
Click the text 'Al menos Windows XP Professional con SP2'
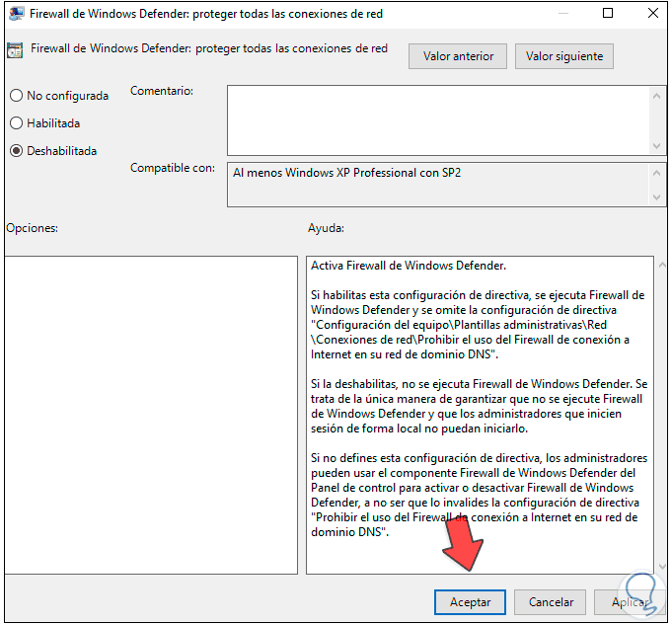[x=346, y=173]
